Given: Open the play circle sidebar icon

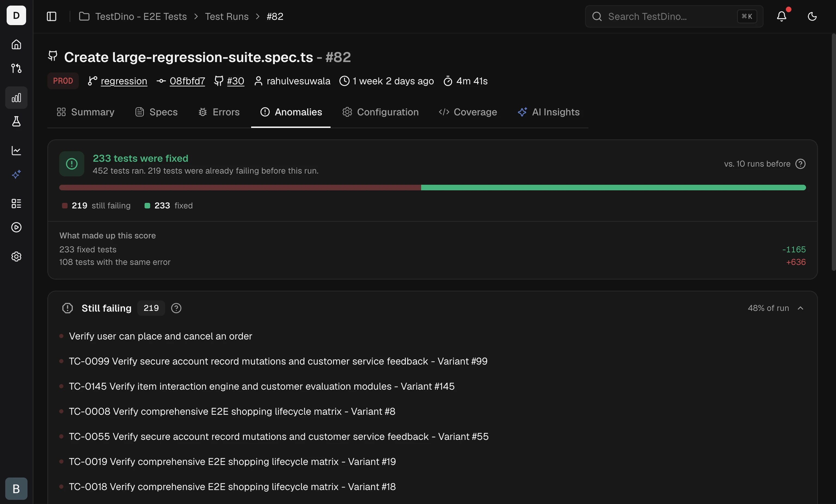Looking at the screenshot, I should 16,228.
